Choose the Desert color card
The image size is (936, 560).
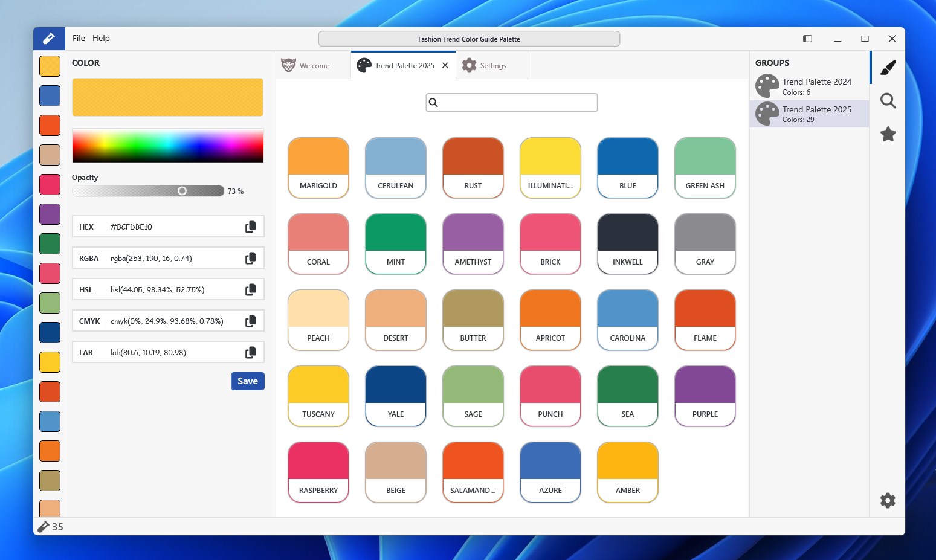point(396,320)
